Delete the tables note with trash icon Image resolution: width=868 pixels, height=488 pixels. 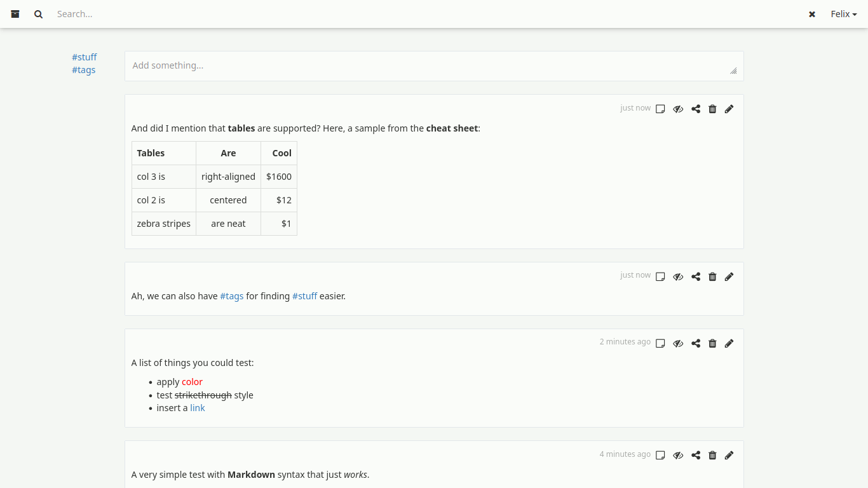point(712,109)
